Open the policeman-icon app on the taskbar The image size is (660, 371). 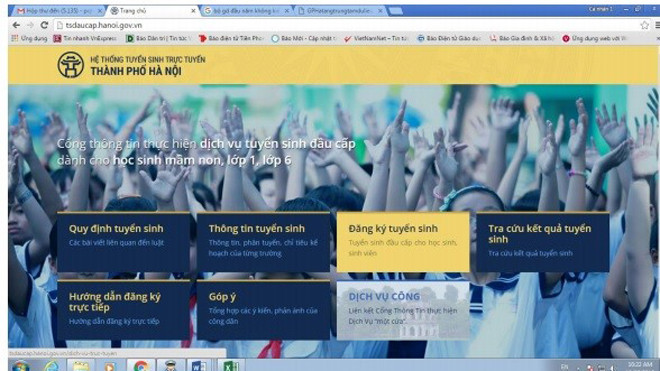click(x=170, y=366)
